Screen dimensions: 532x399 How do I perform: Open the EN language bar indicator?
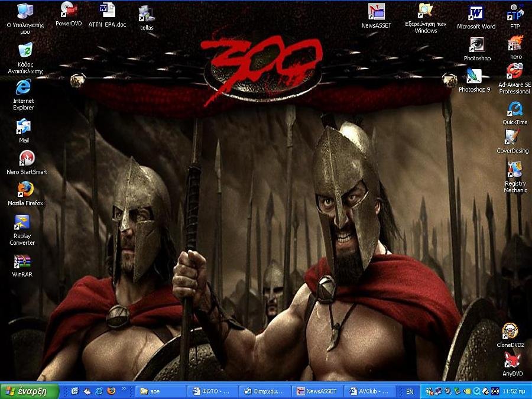[x=410, y=391]
